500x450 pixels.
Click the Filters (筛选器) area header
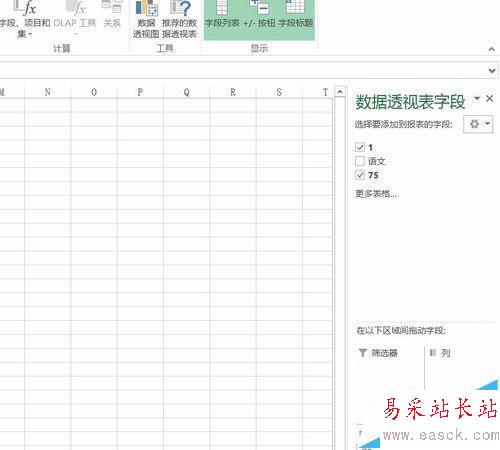pyautogui.click(x=378, y=353)
